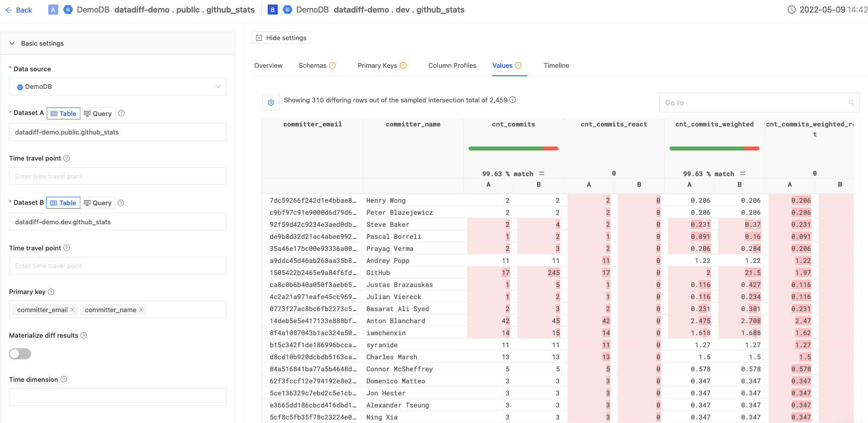
Task: Select the GitHub committer name cell
Action: pos(378,273)
